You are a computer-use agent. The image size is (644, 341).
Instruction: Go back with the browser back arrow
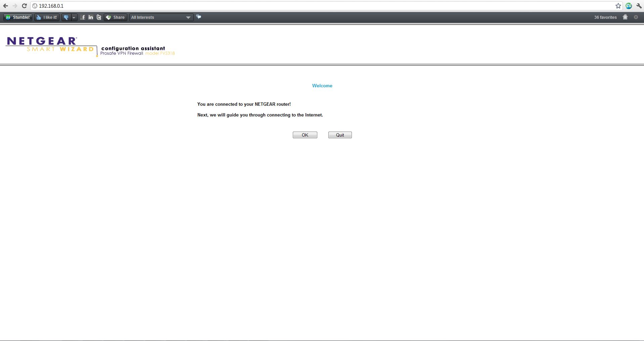coord(5,6)
